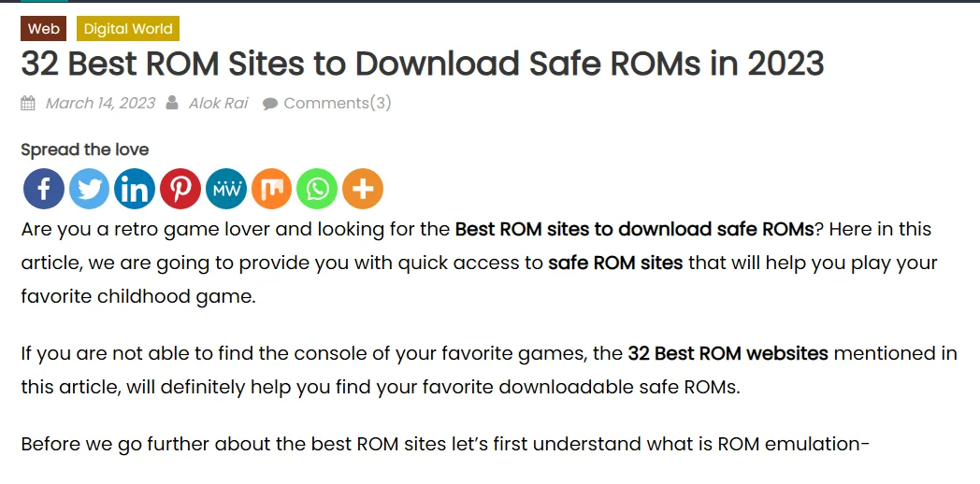Click the calendar icon beside date

[x=28, y=104]
